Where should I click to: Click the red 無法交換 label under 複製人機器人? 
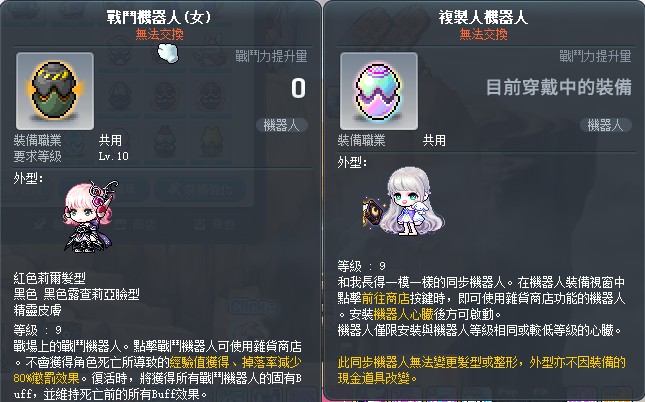(x=483, y=34)
